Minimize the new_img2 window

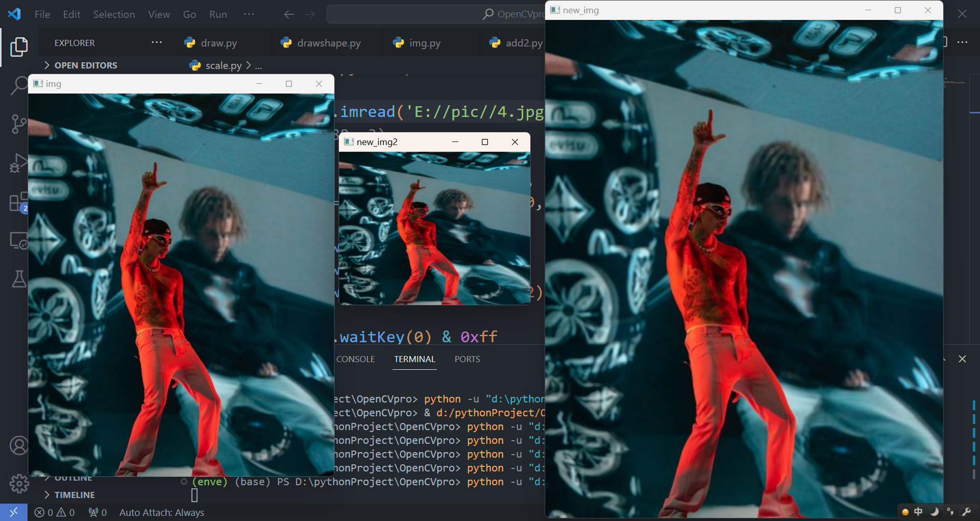tap(455, 142)
